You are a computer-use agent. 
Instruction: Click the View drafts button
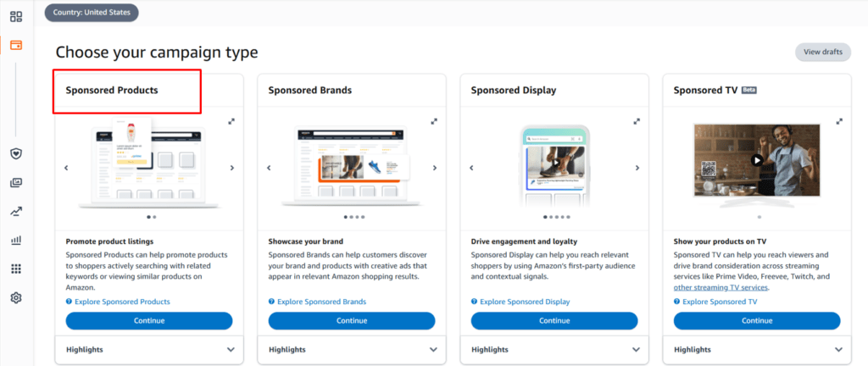(822, 53)
